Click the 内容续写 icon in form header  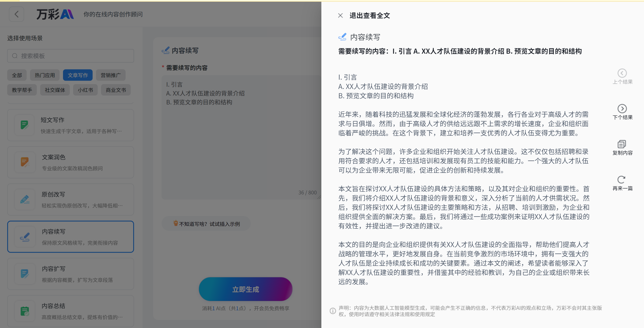coord(166,50)
